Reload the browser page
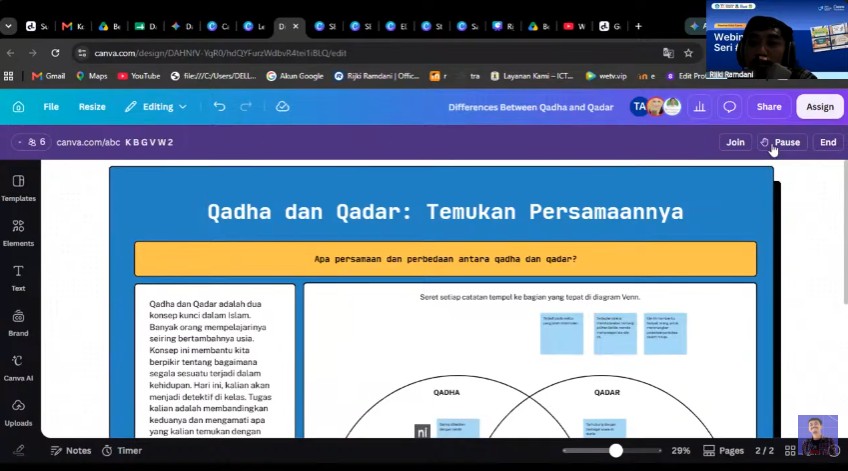Viewport: 848px width, 471px height. (x=55, y=53)
